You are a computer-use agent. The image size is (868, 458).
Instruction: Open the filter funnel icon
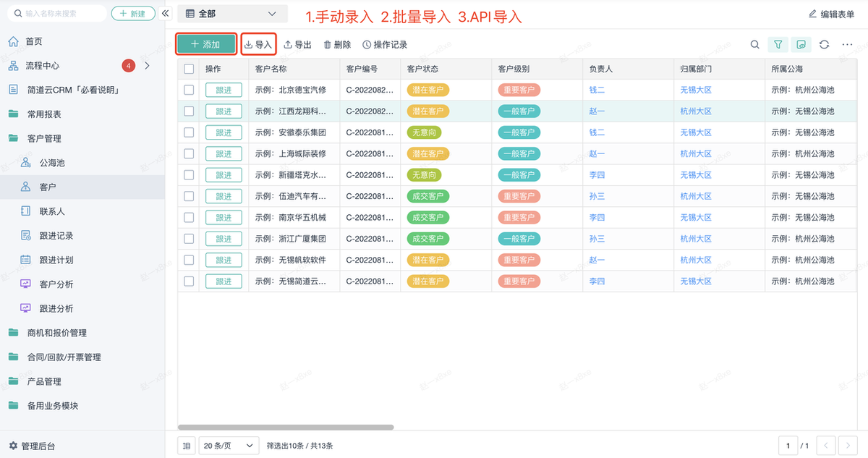coord(778,45)
